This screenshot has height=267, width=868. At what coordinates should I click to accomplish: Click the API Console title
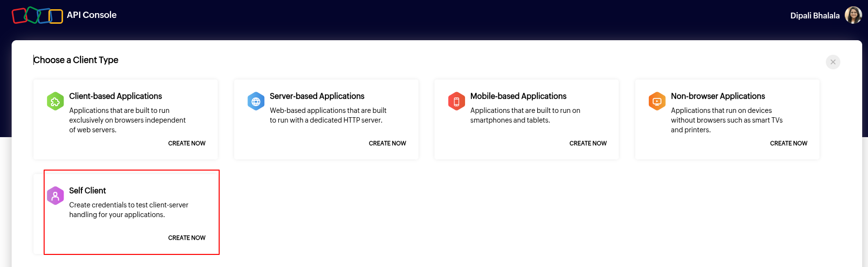[92, 15]
